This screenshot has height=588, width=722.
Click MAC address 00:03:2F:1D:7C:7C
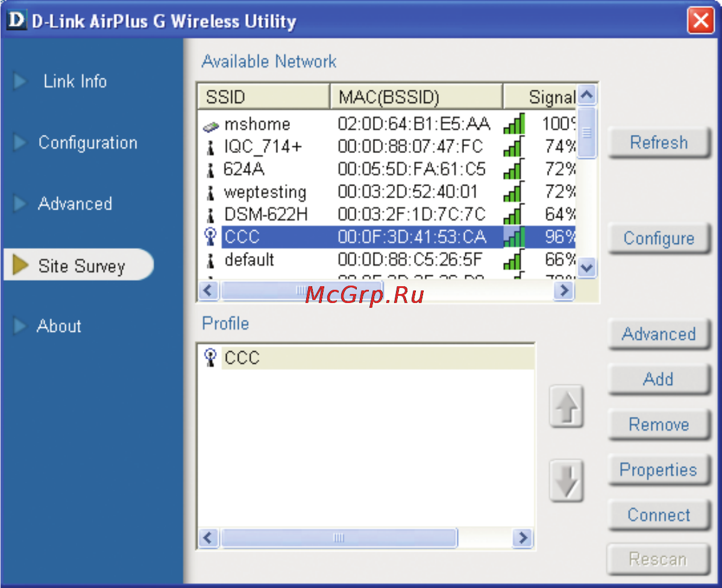click(411, 214)
